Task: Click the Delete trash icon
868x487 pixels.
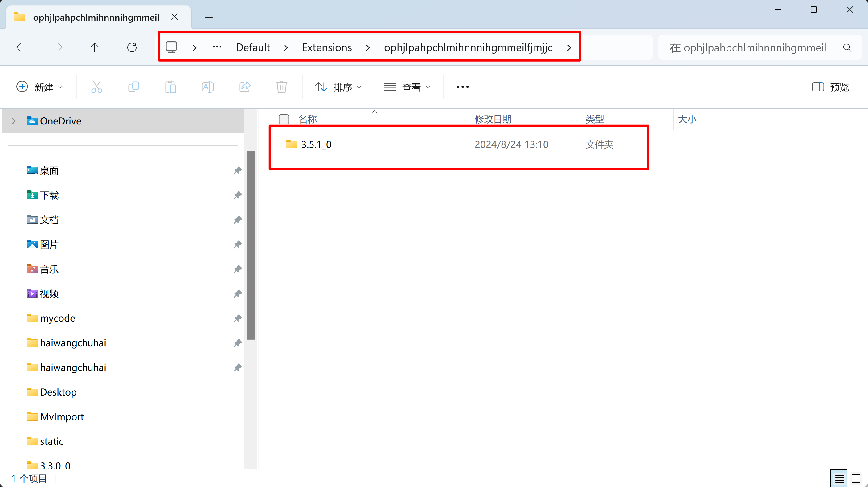Action: tap(282, 87)
